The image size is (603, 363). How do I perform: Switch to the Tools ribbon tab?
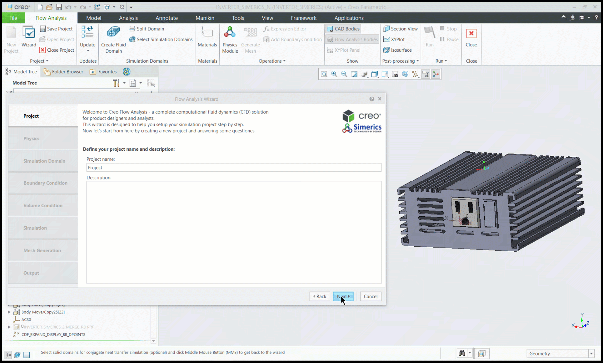[x=238, y=18]
